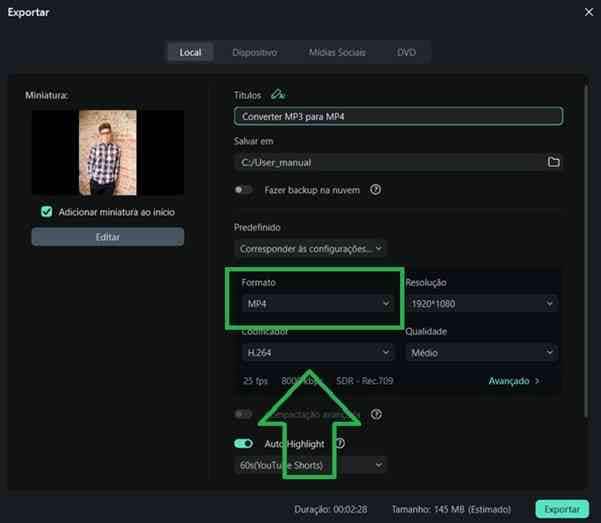Click the Editar thumbnail button
601x523 pixels.
pyautogui.click(x=108, y=237)
